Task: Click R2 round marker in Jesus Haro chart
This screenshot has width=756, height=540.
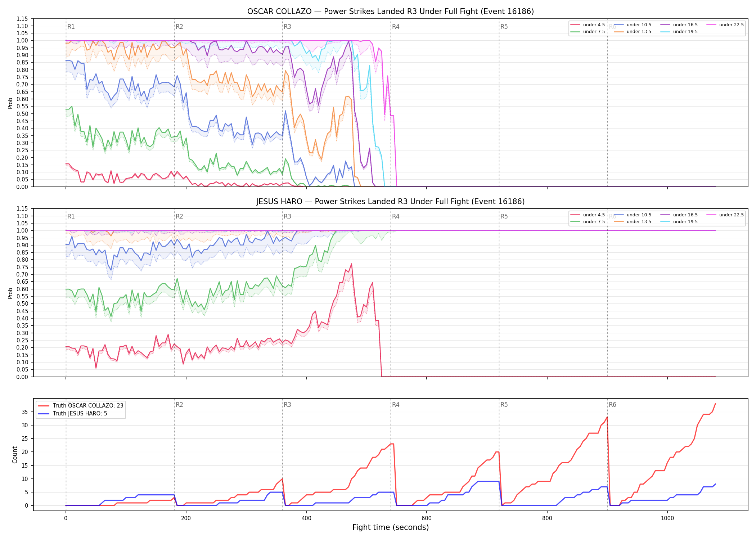Action: [179, 216]
